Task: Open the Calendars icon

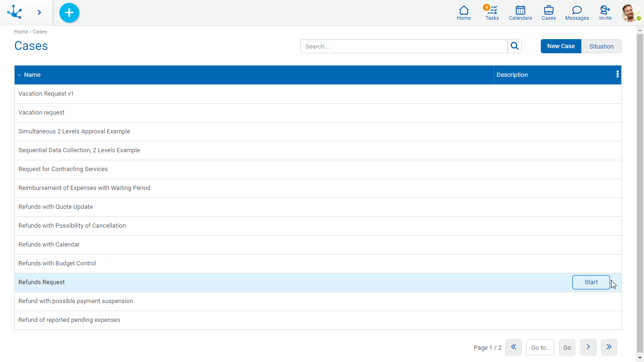Action: pos(520,13)
